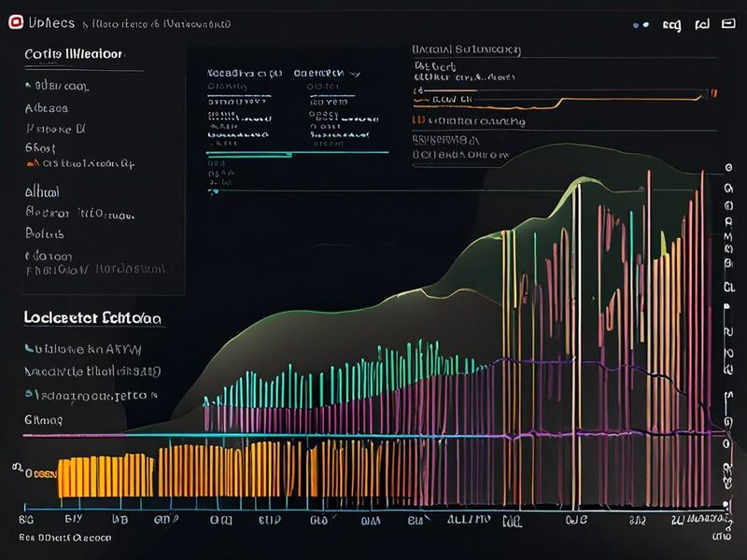747x560 pixels.
Task: Click the "Gkmag" item in lower left panel
Action: (43, 420)
